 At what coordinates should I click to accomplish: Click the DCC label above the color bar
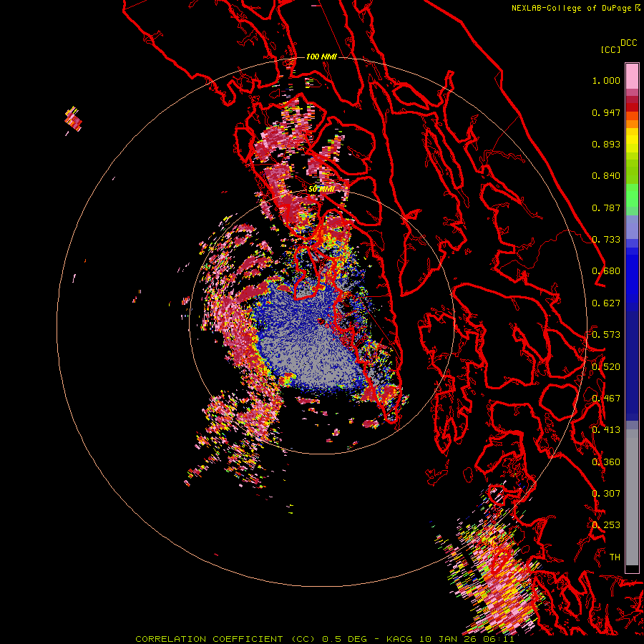[629, 43]
